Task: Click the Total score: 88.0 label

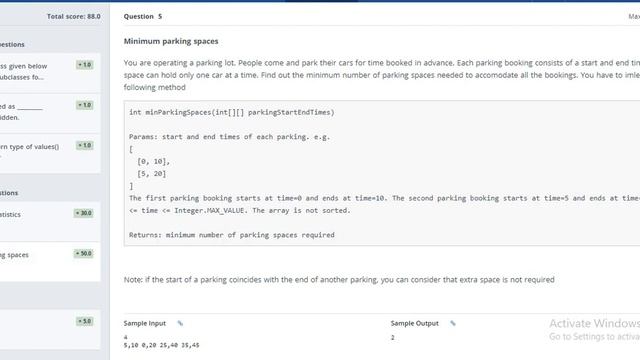Action: (73, 16)
